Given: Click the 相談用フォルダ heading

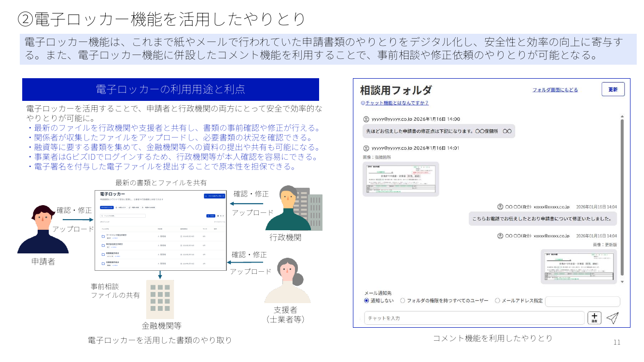Looking at the screenshot, I should [396, 90].
